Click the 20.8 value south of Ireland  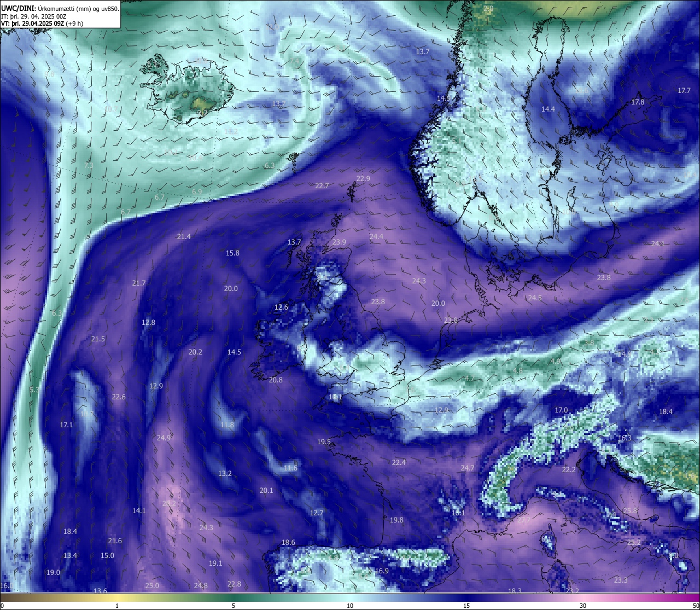coord(276,380)
